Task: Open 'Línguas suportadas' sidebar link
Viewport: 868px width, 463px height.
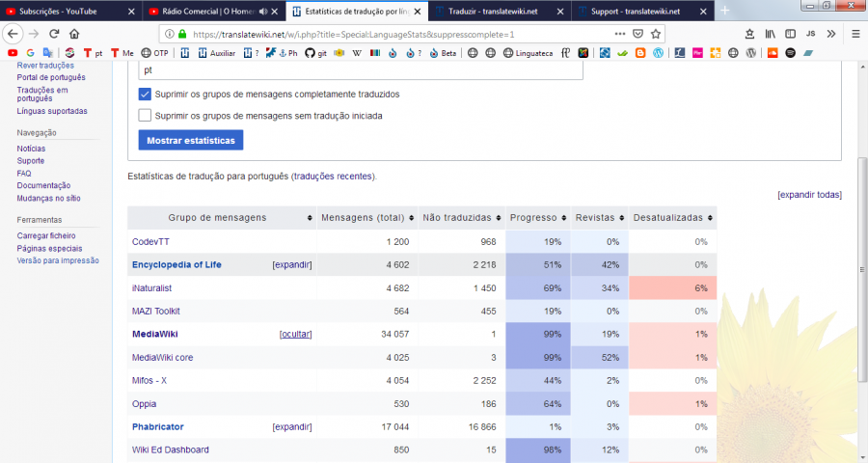Action: tap(52, 111)
